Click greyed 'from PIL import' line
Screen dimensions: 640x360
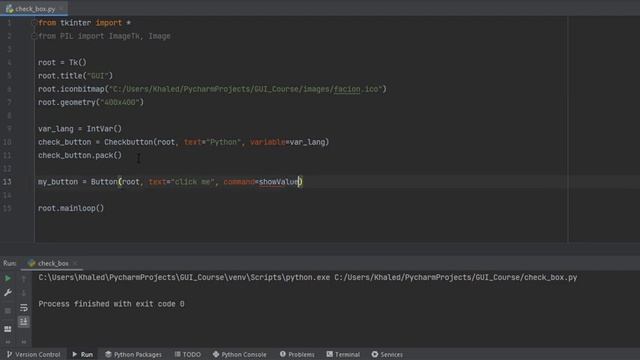(x=104, y=36)
